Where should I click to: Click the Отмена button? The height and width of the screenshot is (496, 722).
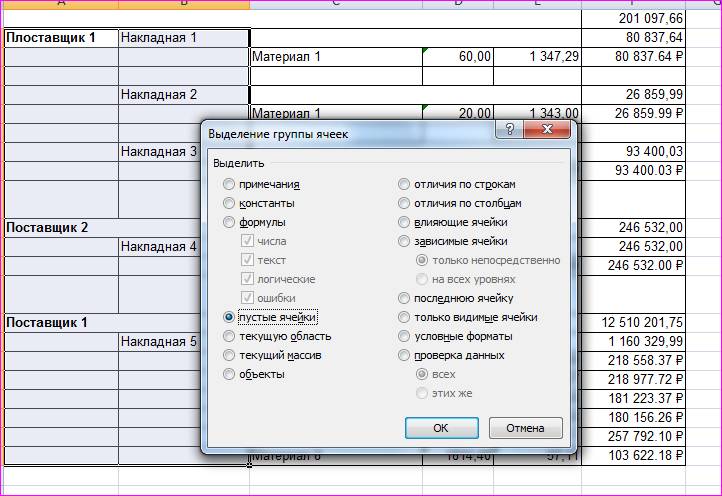click(525, 428)
